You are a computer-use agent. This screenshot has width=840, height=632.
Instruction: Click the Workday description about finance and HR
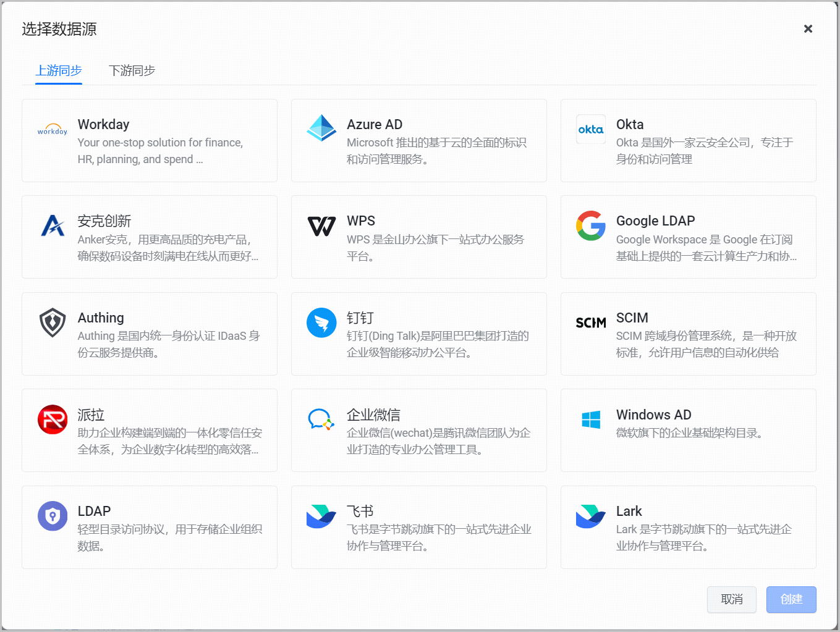click(x=161, y=151)
